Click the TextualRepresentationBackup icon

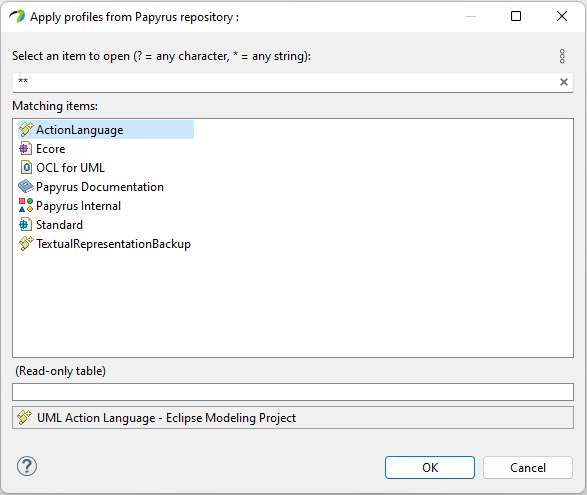point(26,243)
